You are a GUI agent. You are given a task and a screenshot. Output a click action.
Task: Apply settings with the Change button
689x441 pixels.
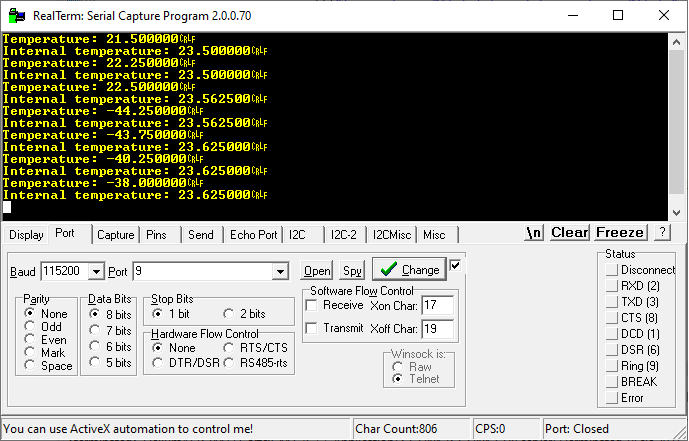(409, 269)
